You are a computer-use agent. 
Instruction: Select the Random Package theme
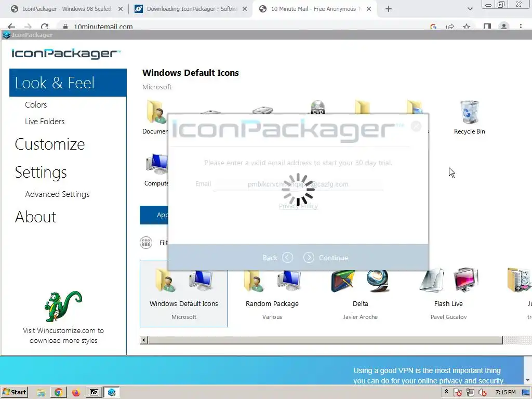pyautogui.click(x=272, y=295)
